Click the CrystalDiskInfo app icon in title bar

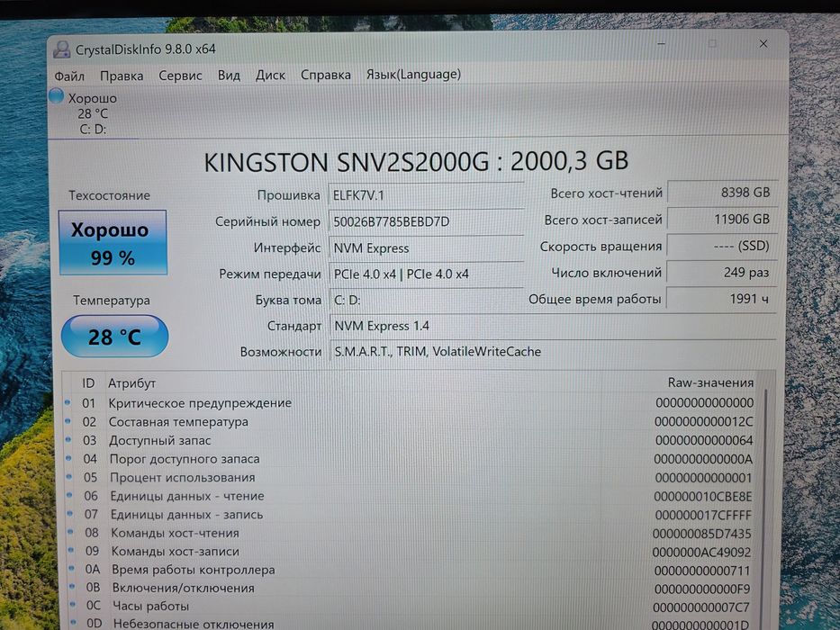[x=61, y=49]
